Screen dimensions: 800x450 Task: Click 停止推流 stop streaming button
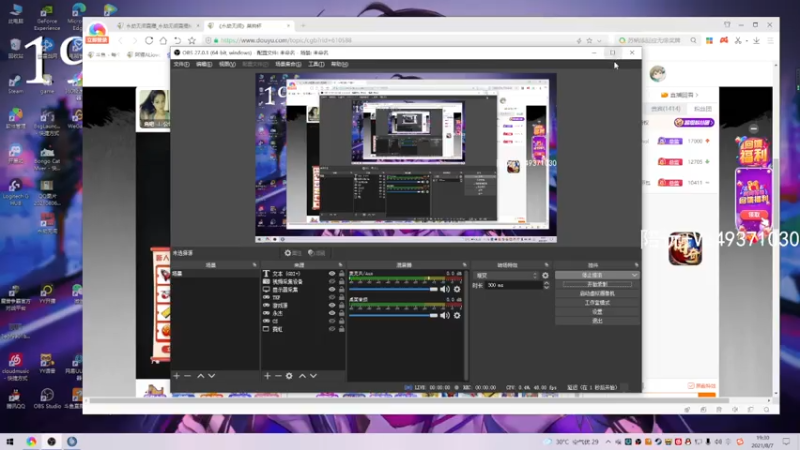click(593, 276)
